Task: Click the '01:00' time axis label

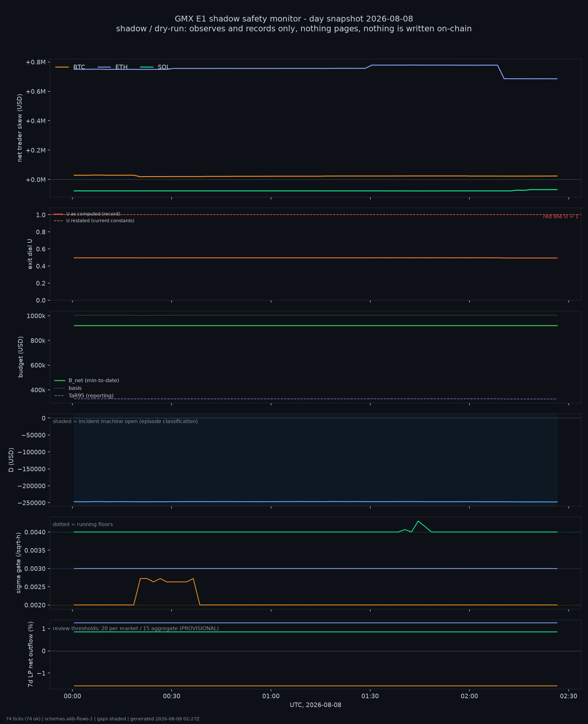Action: (271, 696)
